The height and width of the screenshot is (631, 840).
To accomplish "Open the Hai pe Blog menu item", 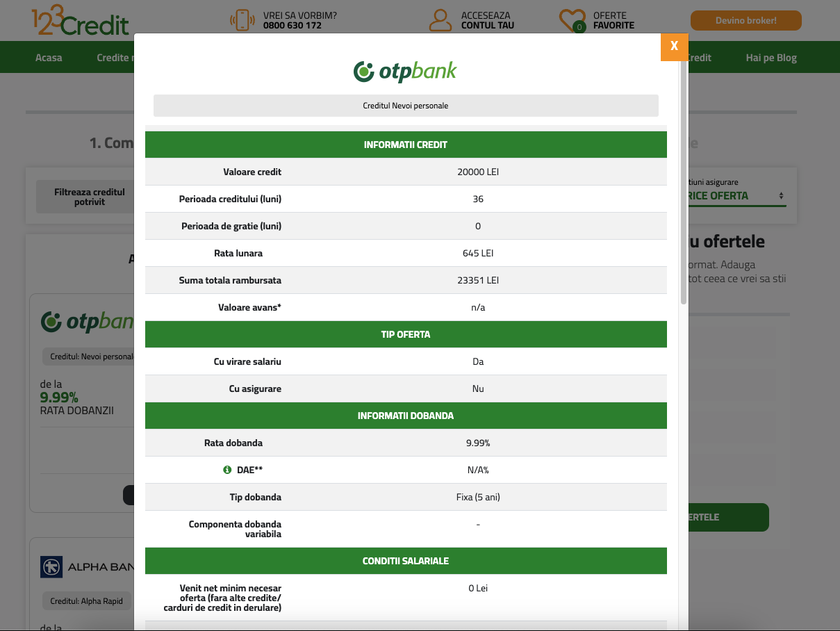I will (x=771, y=58).
